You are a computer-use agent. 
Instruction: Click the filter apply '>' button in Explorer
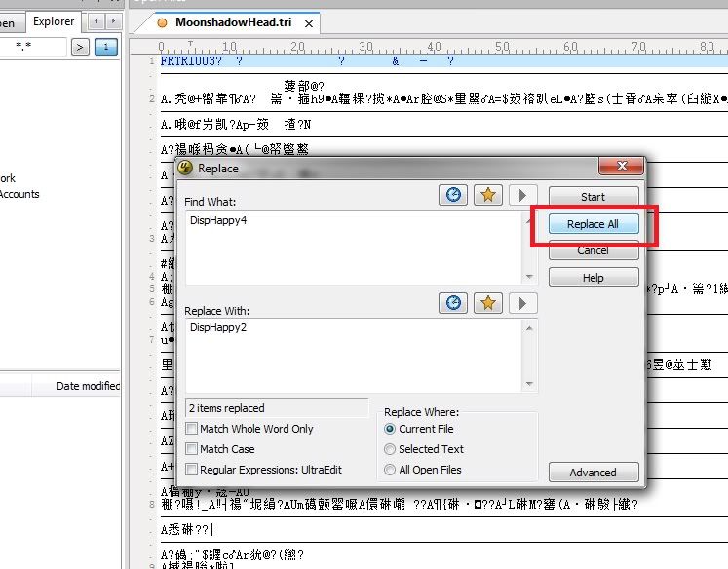click(80, 46)
